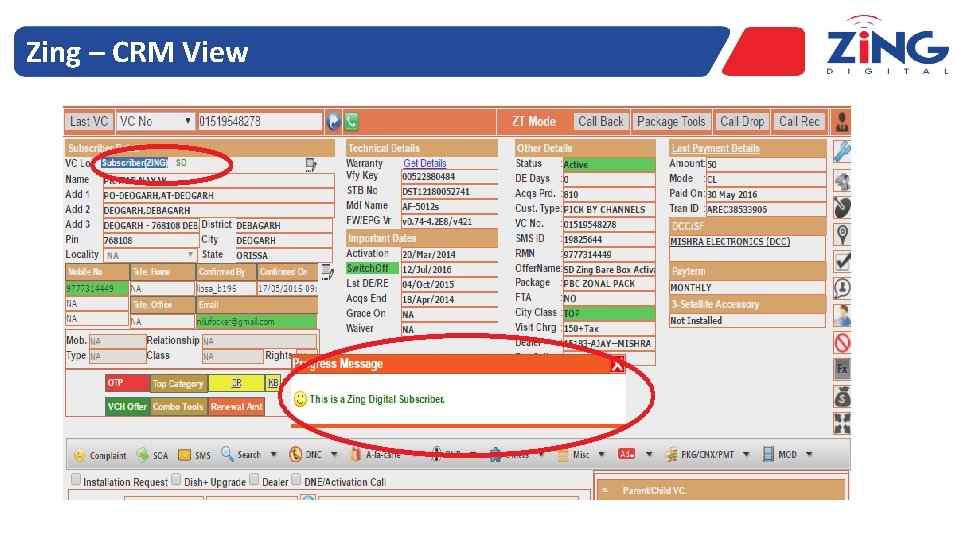Expand the PKG/CNX/PMT dropdown arrow
Screen dimensions: 960x540
(746, 454)
